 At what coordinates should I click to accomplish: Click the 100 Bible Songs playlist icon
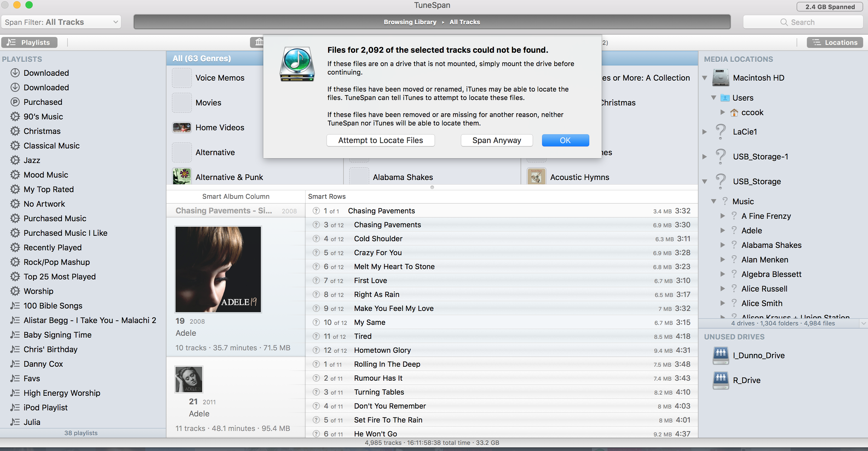coord(15,306)
